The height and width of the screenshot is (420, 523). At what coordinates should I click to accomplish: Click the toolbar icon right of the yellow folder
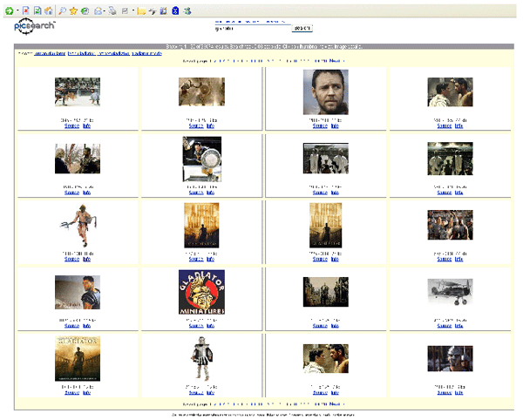pos(153,11)
